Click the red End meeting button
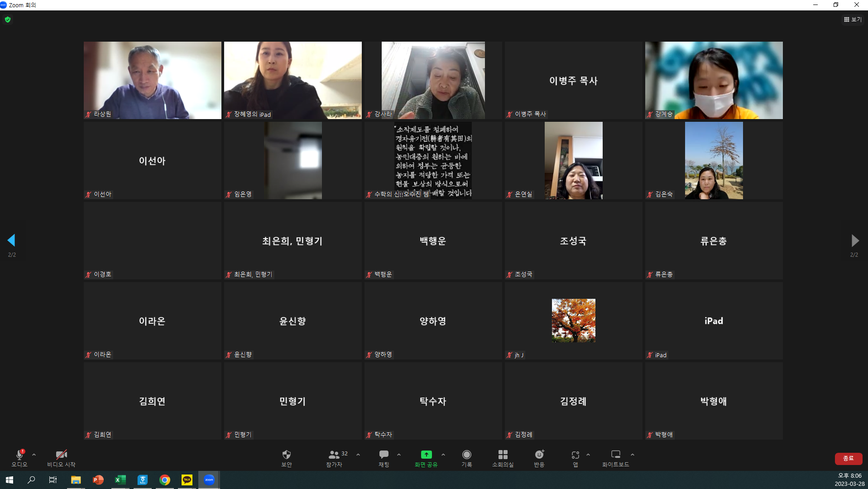The height and width of the screenshot is (489, 868). [848, 459]
